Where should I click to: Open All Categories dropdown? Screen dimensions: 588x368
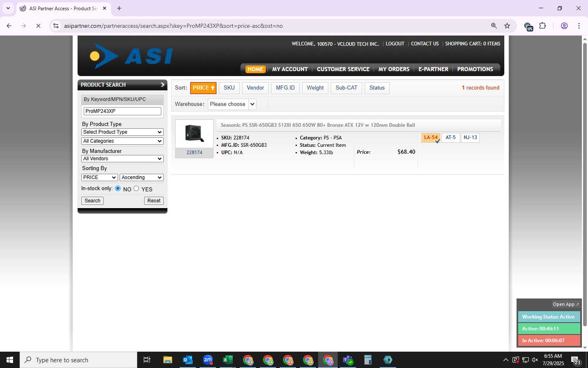[x=122, y=141]
